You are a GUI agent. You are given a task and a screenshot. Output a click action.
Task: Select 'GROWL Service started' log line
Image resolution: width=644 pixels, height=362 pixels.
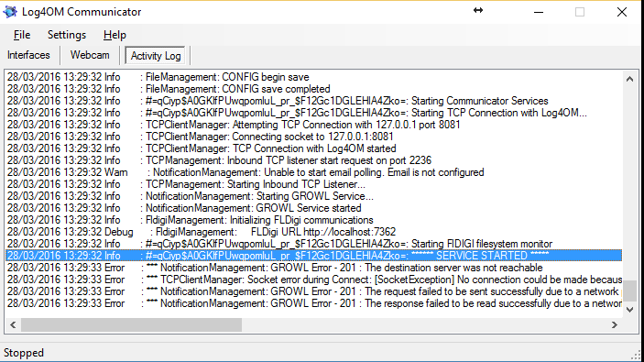click(314, 208)
